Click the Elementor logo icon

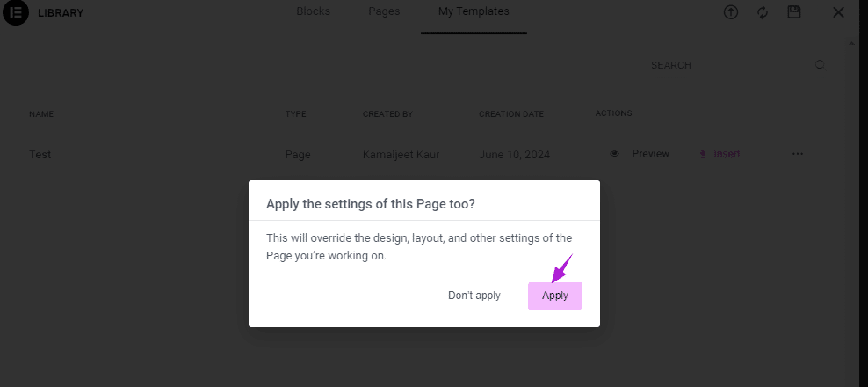pyautogui.click(x=16, y=14)
